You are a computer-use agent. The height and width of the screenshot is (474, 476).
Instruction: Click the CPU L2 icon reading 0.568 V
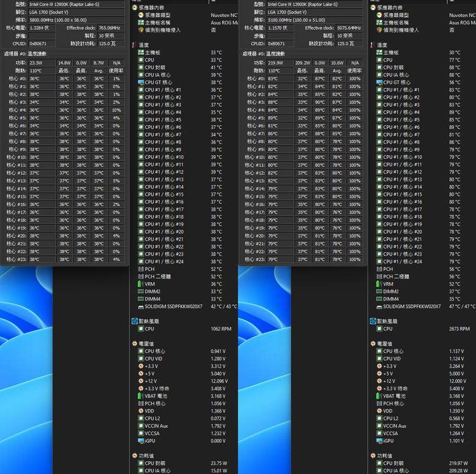379,418
